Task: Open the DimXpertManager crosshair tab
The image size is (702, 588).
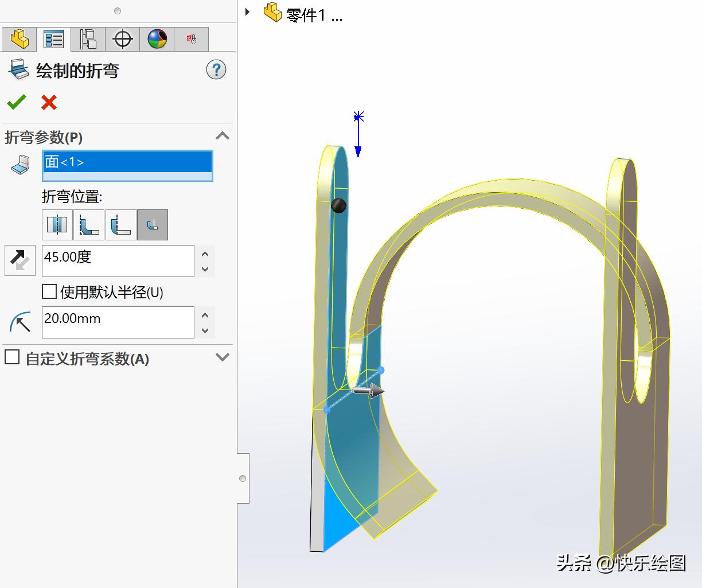Action: 123,39
